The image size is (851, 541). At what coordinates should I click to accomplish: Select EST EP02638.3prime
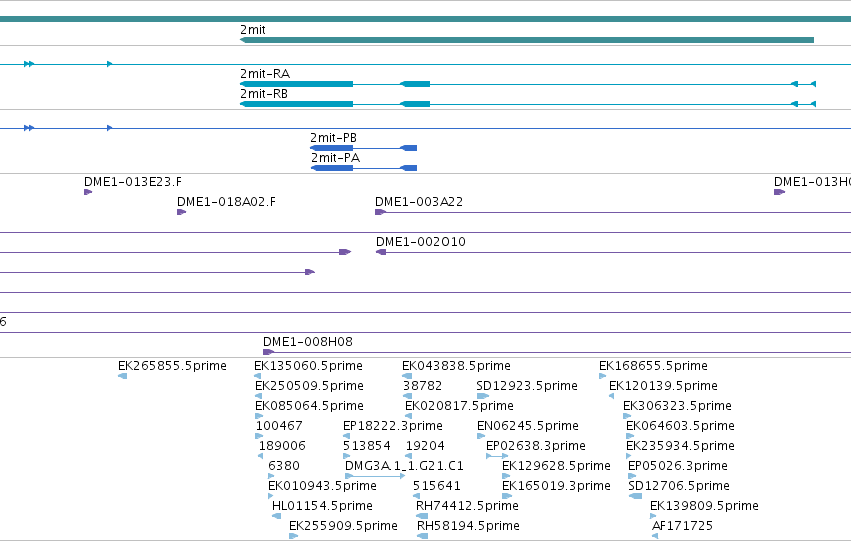(x=536, y=446)
